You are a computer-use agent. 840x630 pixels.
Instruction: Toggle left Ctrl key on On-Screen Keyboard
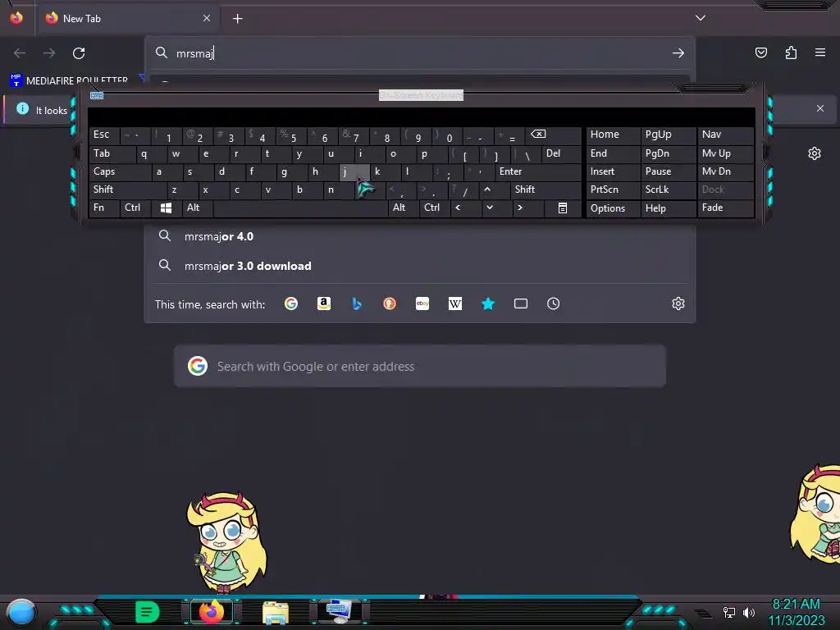(135, 208)
